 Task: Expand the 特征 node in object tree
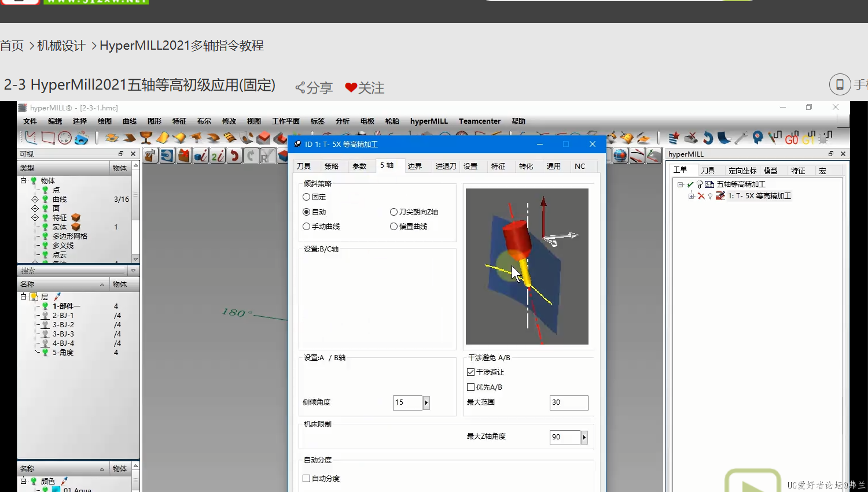point(35,218)
